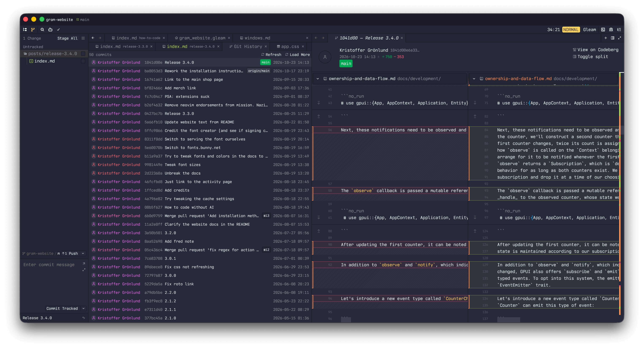The height and width of the screenshot is (349, 644).
Task: Toggle split diff view
Action: pyautogui.click(x=590, y=57)
